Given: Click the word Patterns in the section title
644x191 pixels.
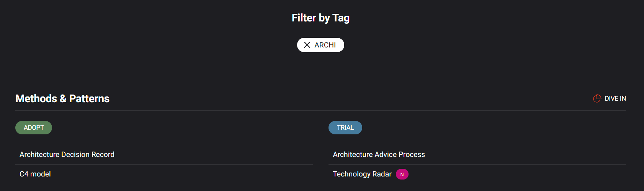Looking at the screenshot, I should tap(89, 99).
